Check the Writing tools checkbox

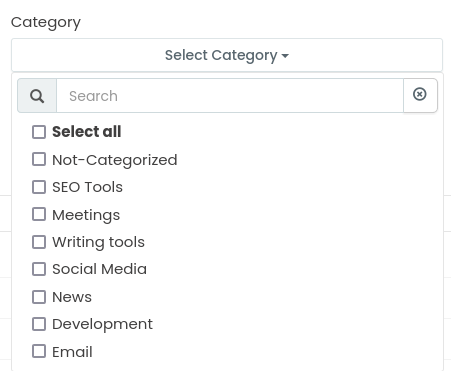tap(39, 242)
